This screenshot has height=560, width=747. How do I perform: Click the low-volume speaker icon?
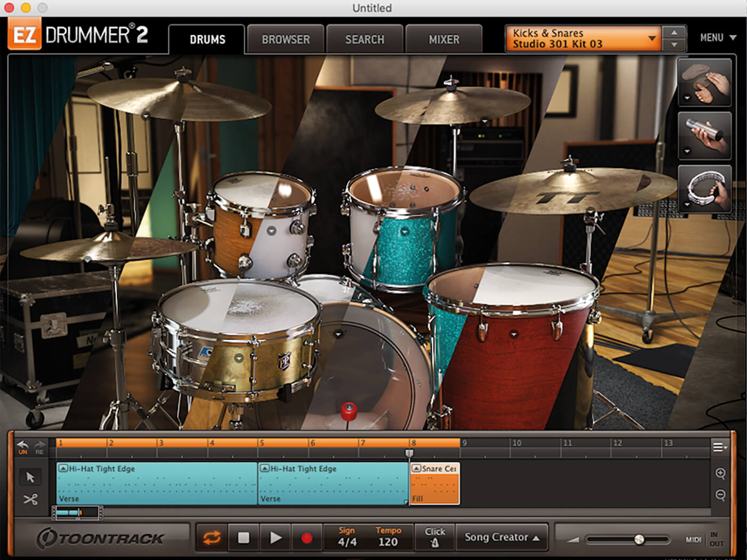573,540
